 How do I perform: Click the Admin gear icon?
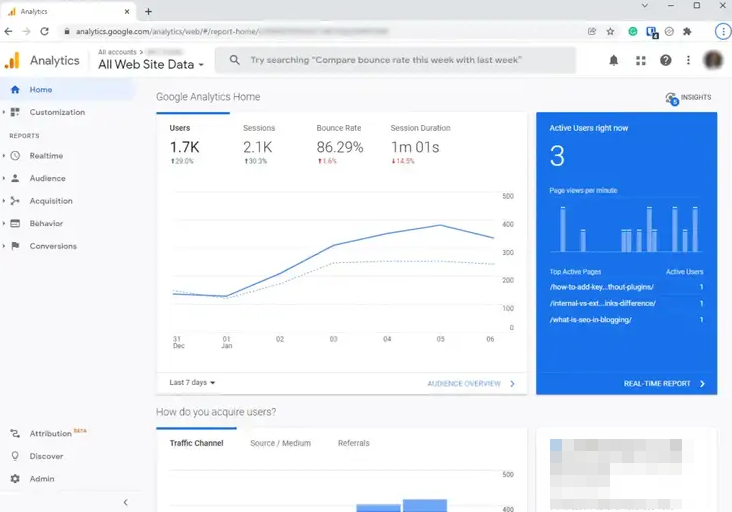(15, 479)
